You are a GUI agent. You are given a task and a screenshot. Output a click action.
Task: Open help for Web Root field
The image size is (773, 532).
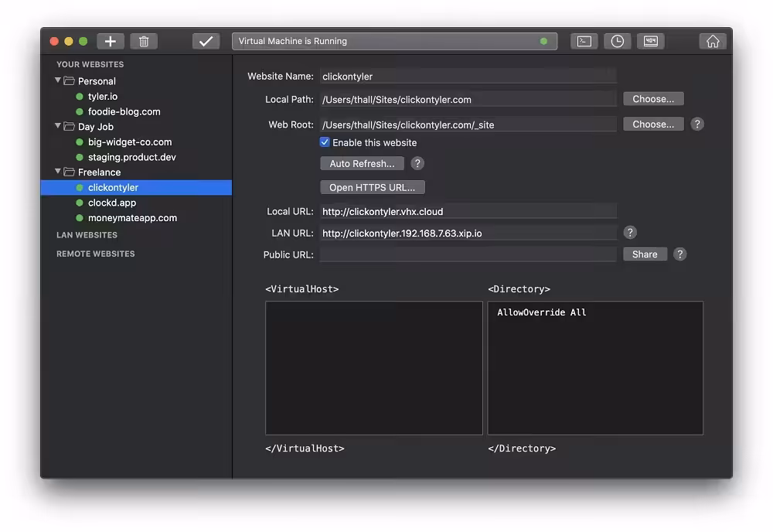pos(697,124)
